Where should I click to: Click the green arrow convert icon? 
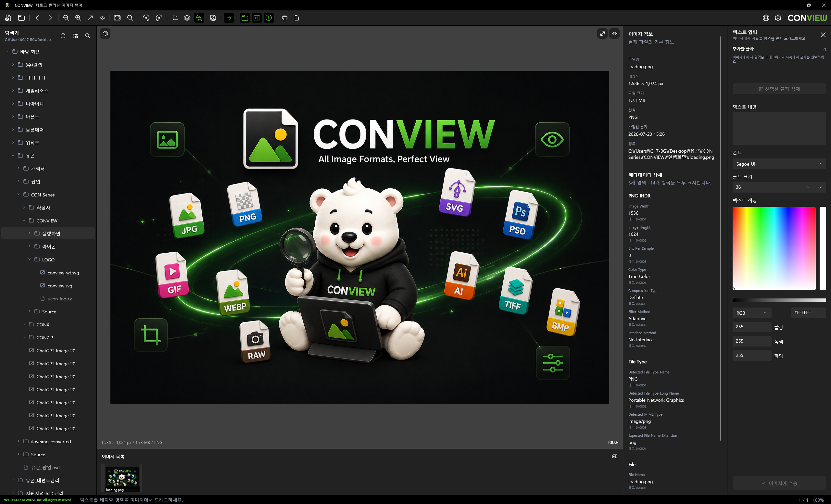(229, 18)
